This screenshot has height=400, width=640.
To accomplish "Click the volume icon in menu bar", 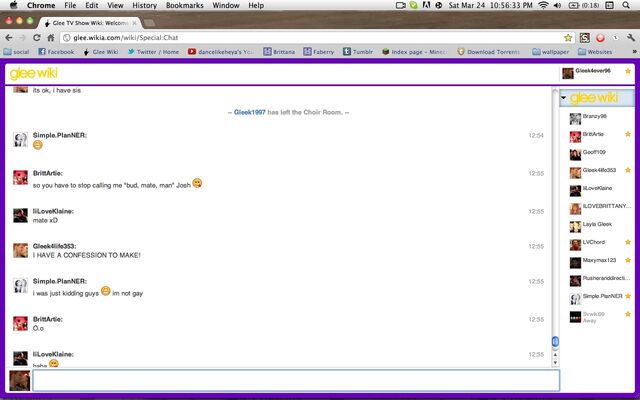I will pos(557,5).
